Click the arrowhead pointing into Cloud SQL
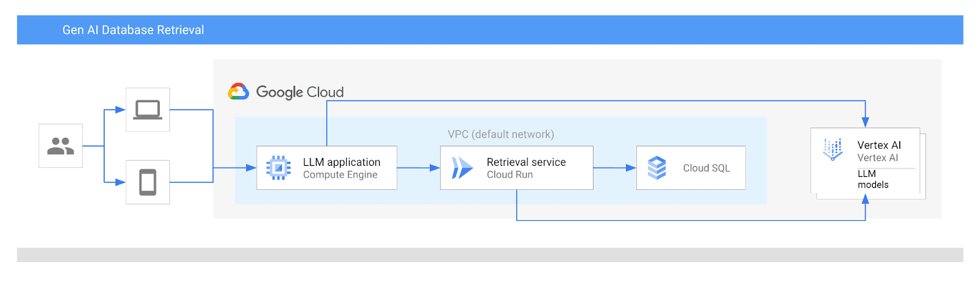This screenshot has height=308, width=980. pyautogui.click(x=631, y=168)
